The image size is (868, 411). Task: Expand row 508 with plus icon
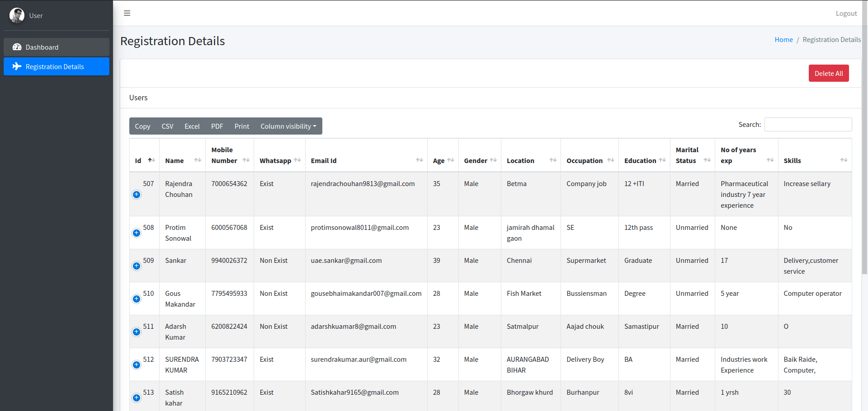point(137,233)
